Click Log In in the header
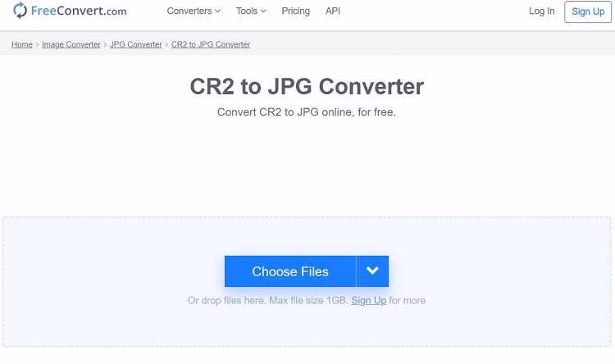The width and height of the screenshot is (615, 364). [x=541, y=11]
